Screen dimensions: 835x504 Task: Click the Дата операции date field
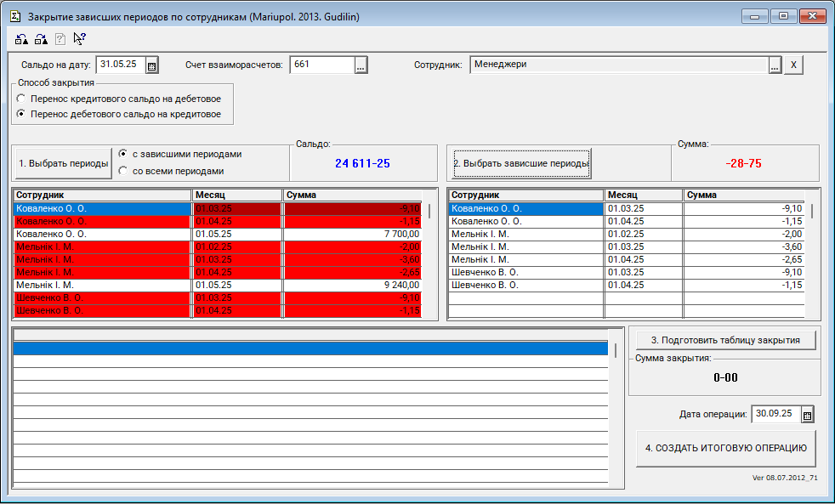(x=775, y=414)
